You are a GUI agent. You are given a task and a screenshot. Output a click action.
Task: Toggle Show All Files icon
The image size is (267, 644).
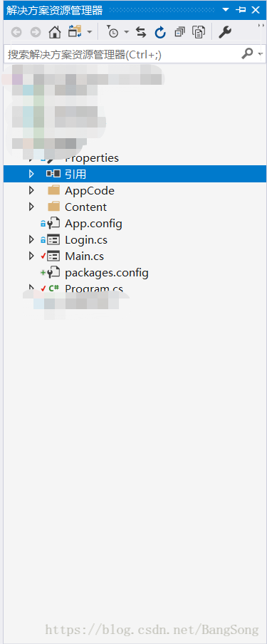pyautogui.click(x=199, y=32)
